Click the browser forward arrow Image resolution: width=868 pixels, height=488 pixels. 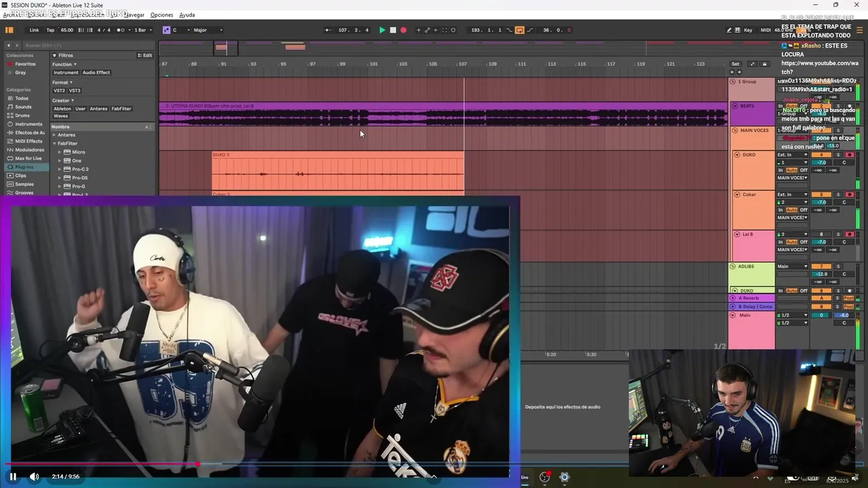click(17, 45)
